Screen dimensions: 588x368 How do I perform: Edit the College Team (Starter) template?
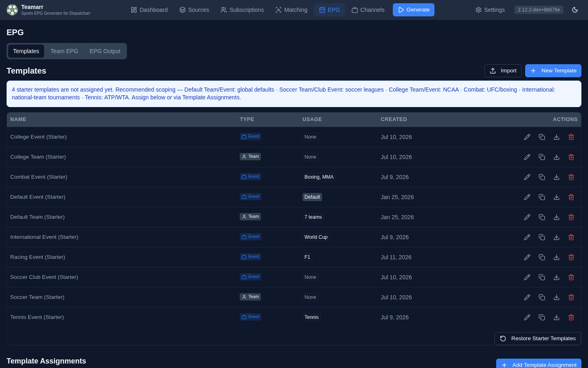pyautogui.click(x=527, y=157)
